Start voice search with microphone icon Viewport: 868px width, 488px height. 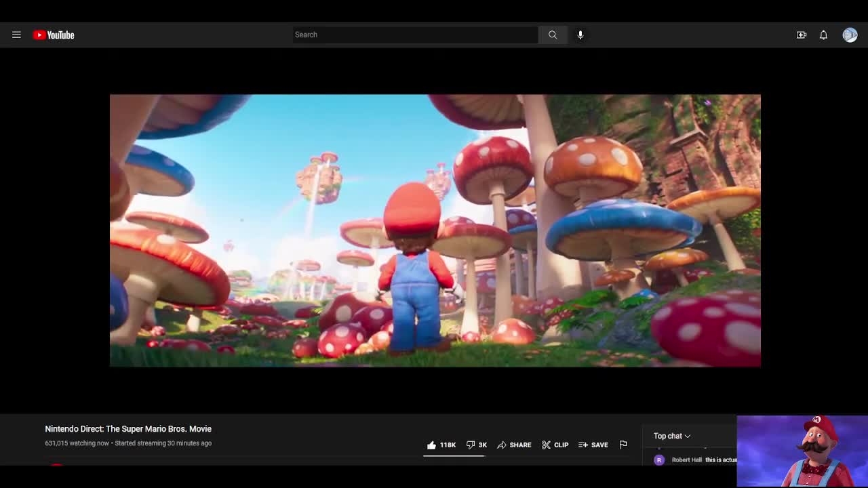tap(580, 35)
